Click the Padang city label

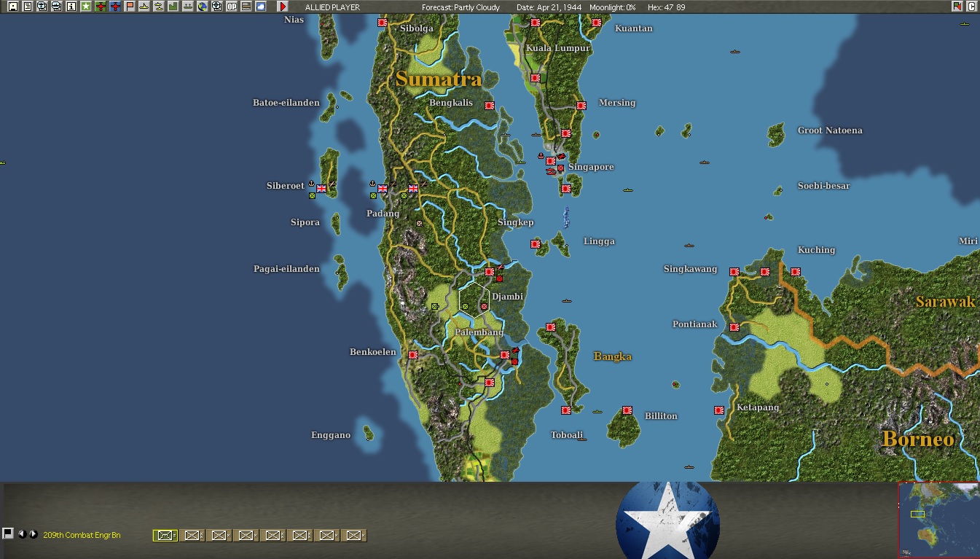[383, 214]
